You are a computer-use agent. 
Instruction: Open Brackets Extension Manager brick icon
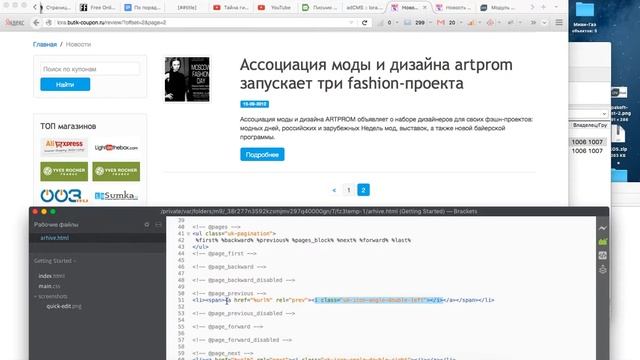pyautogui.click(x=602, y=242)
